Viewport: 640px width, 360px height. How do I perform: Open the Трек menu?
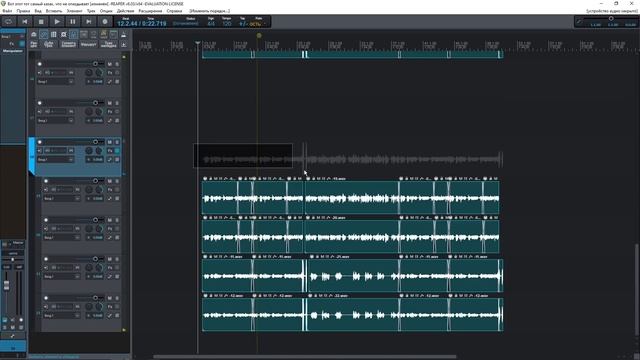click(x=91, y=11)
